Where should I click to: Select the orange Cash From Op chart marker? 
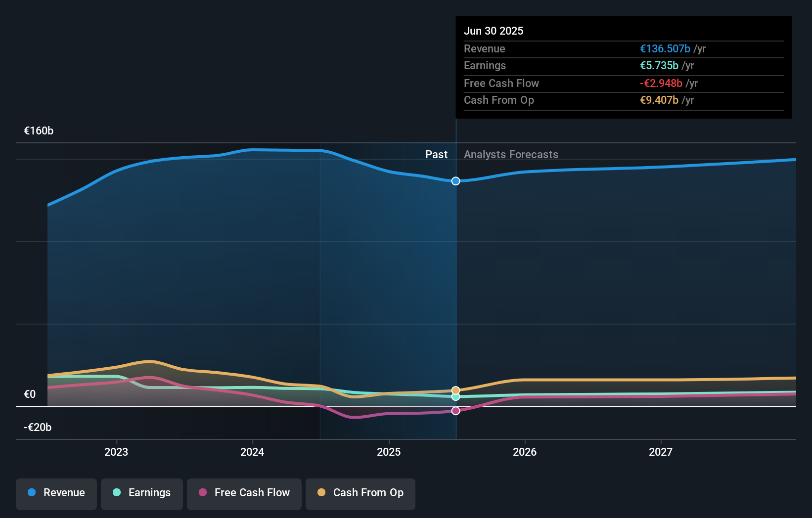tap(455, 390)
